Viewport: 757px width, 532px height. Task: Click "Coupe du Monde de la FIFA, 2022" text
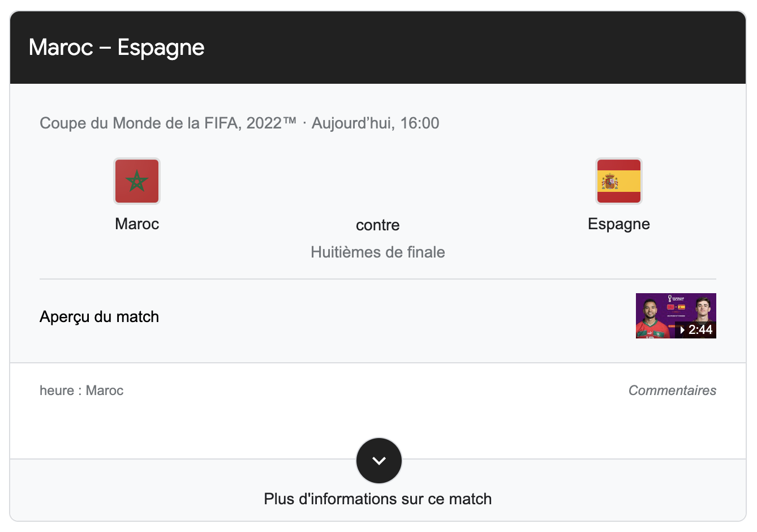click(x=168, y=123)
